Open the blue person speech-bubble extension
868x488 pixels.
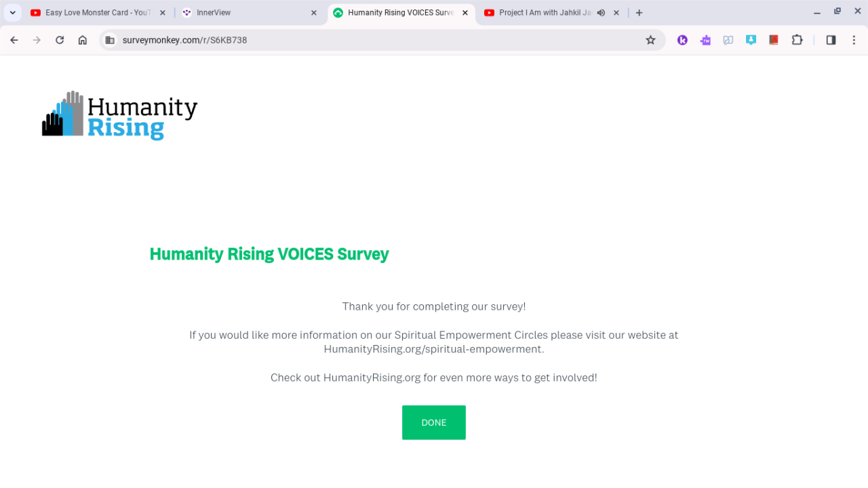click(x=751, y=40)
